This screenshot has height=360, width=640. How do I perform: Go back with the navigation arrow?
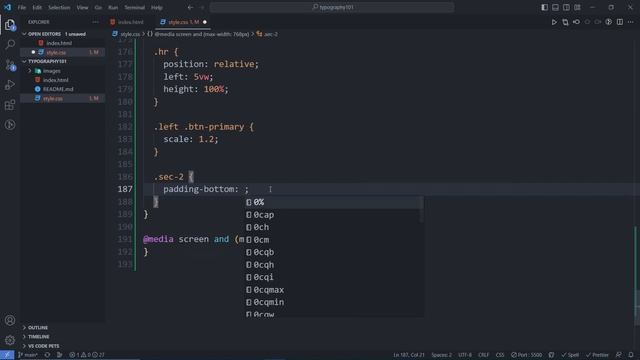point(190,7)
